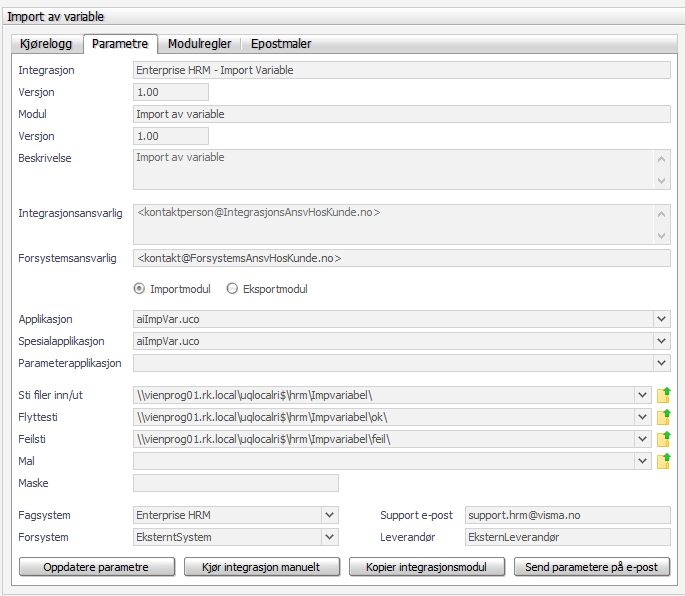
Task: Open folder browser icon beside Flyttesti
Action: (x=664, y=417)
